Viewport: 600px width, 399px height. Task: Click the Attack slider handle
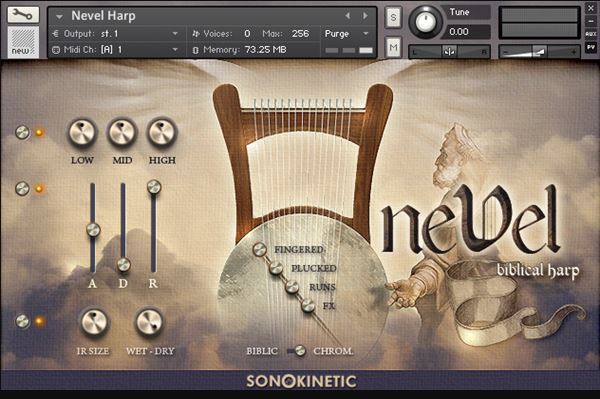tap(93, 230)
